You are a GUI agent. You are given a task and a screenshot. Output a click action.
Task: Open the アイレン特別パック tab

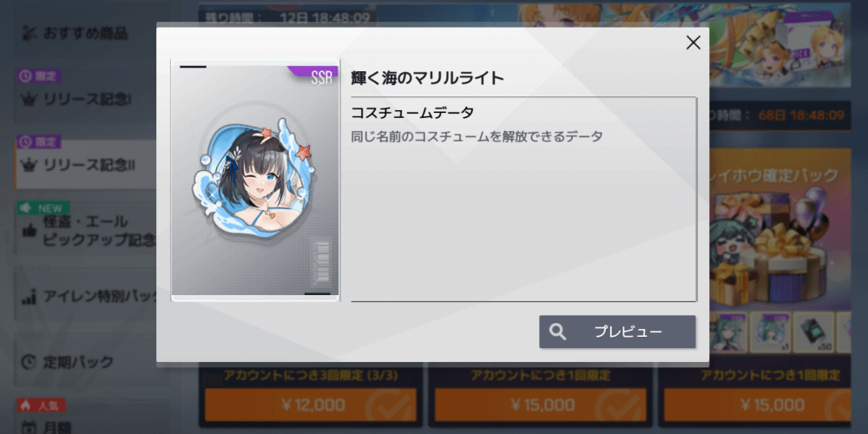tap(85, 296)
